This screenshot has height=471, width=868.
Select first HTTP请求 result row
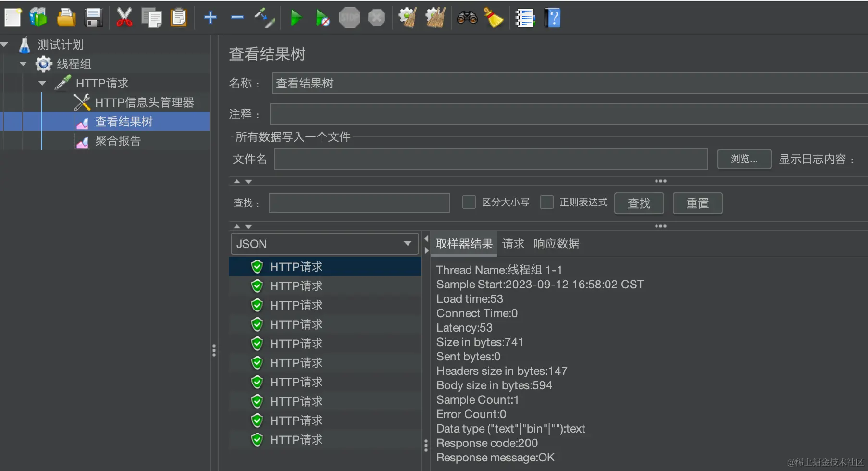(325, 267)
